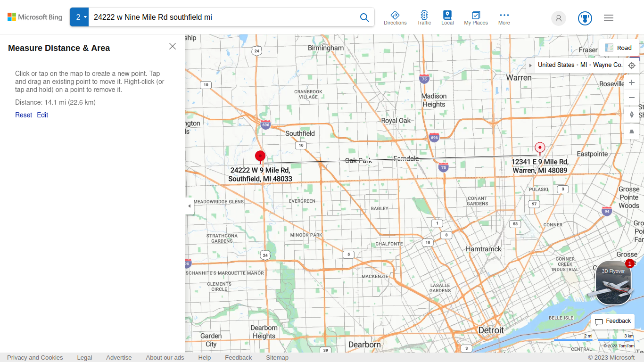Click the 24222 W 9 Mile Rd label

point(260,174)
